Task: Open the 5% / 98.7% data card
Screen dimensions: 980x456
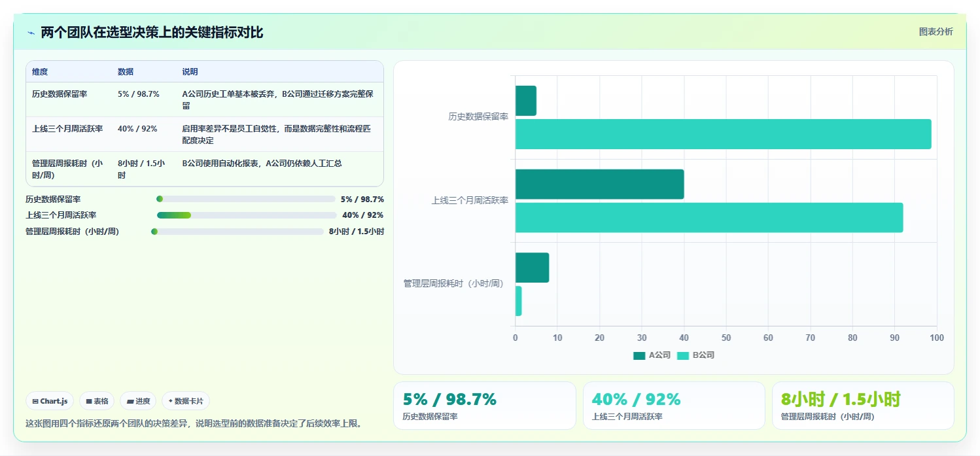Action: point(485,406)
